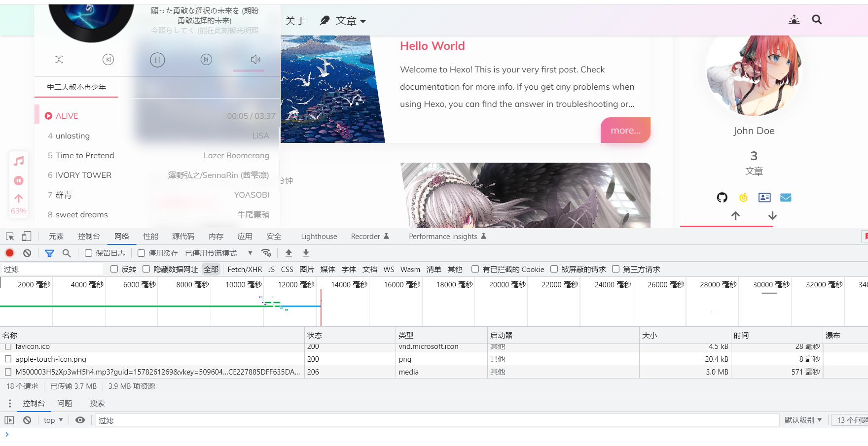This screenshot has height=446, width=868.
Task: Toggle the network filter funnel icon
Action: 49,253
